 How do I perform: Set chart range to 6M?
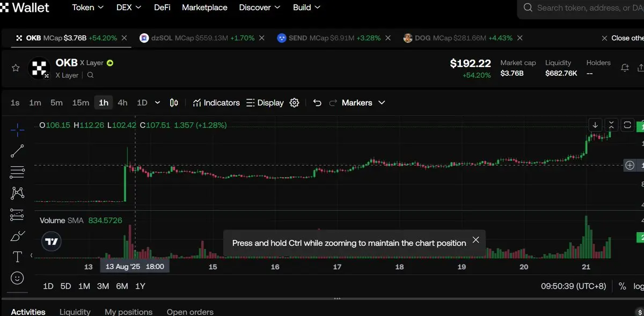click(122, 286)
